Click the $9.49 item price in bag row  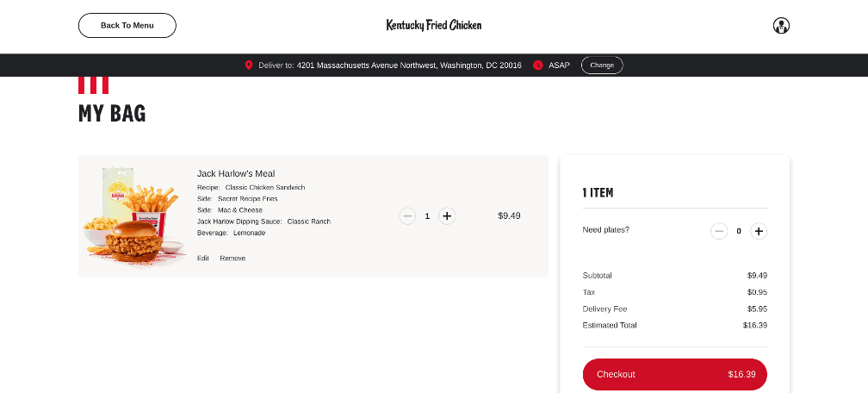[509, 215]
